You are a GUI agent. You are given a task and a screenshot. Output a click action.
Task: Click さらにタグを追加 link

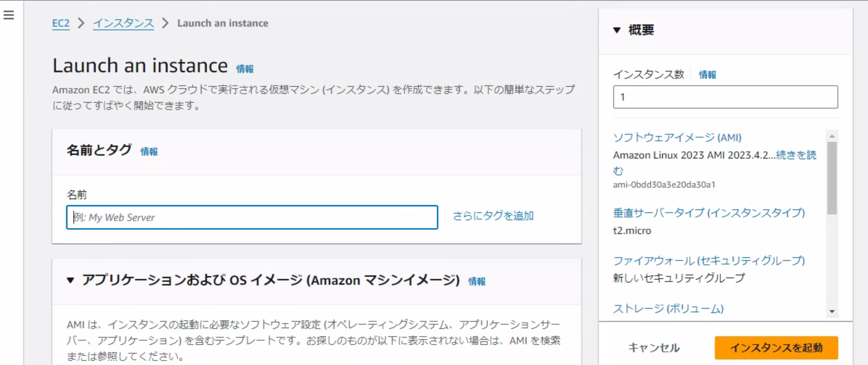point(493,216)
